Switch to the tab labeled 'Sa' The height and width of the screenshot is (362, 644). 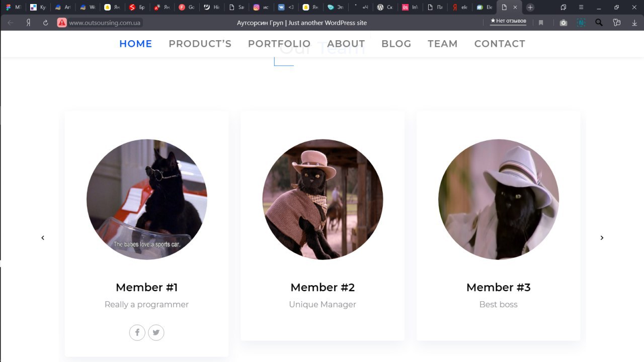click(236, 8)
